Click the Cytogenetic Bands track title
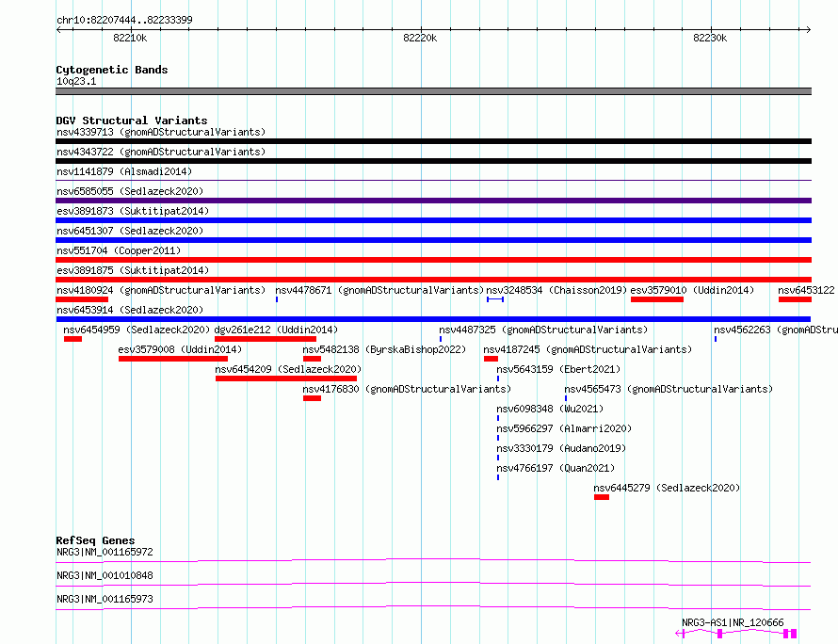838x644 pixels. click(x=112, y=70)
